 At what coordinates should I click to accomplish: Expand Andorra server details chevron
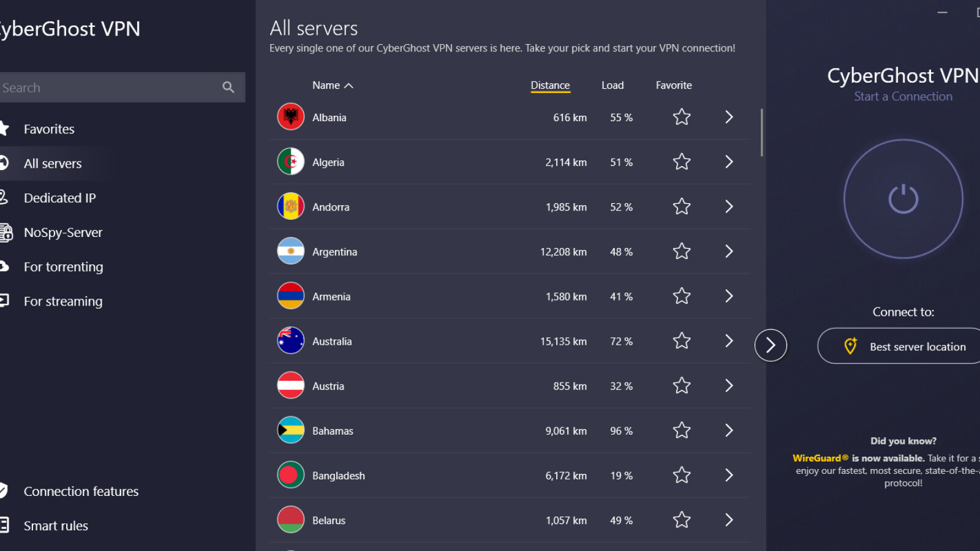(729, 207)
